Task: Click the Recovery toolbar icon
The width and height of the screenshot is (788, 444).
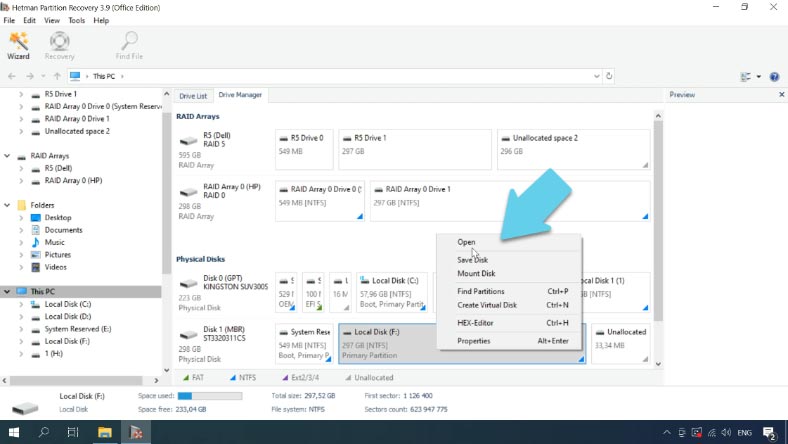Action: [59, 46]
